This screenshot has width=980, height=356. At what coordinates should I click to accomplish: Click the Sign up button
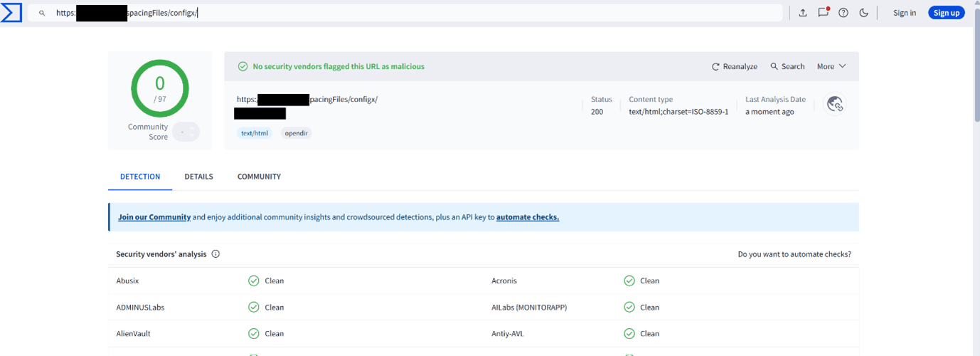pos(947,13)
